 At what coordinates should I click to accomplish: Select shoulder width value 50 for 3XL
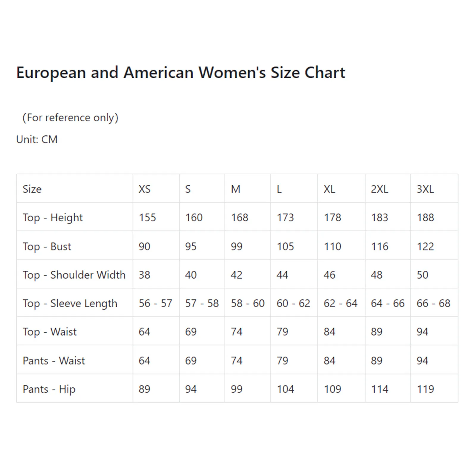pyautogui.click(x=422, y=275)
